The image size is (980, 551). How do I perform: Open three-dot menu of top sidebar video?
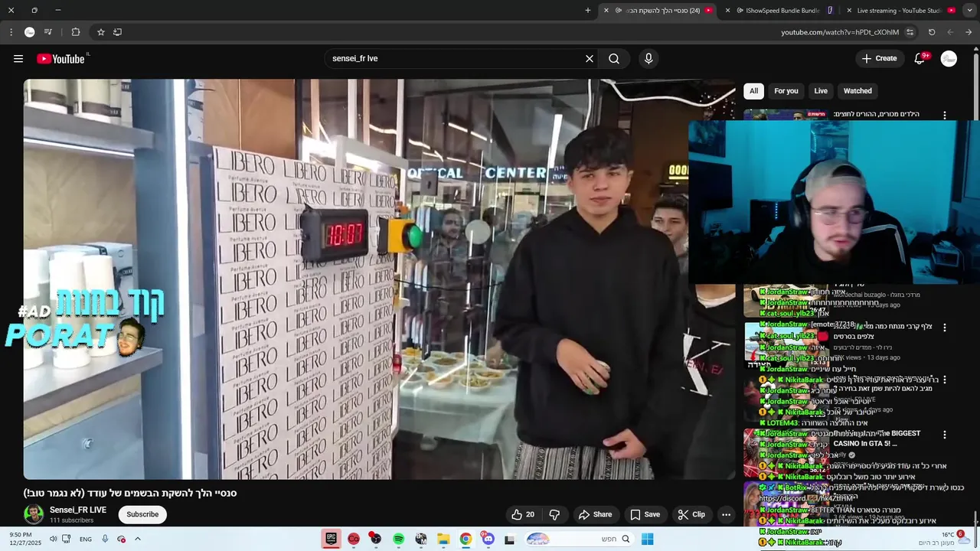(944, 115)
